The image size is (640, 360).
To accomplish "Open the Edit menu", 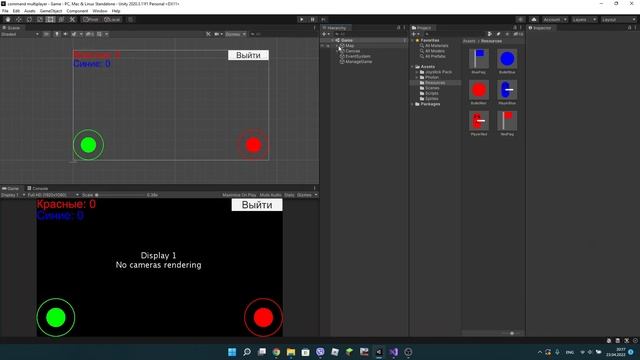I will [x=16, y=11].
